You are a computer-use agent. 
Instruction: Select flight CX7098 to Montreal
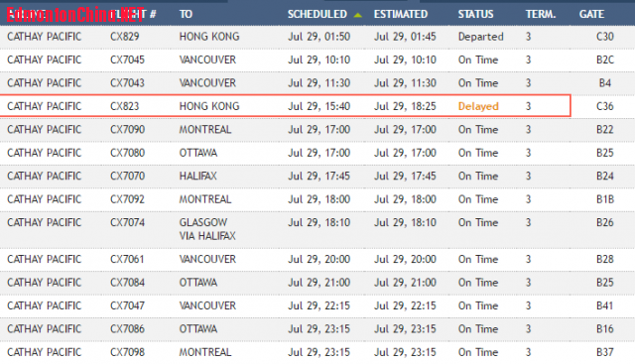[317, 352]
